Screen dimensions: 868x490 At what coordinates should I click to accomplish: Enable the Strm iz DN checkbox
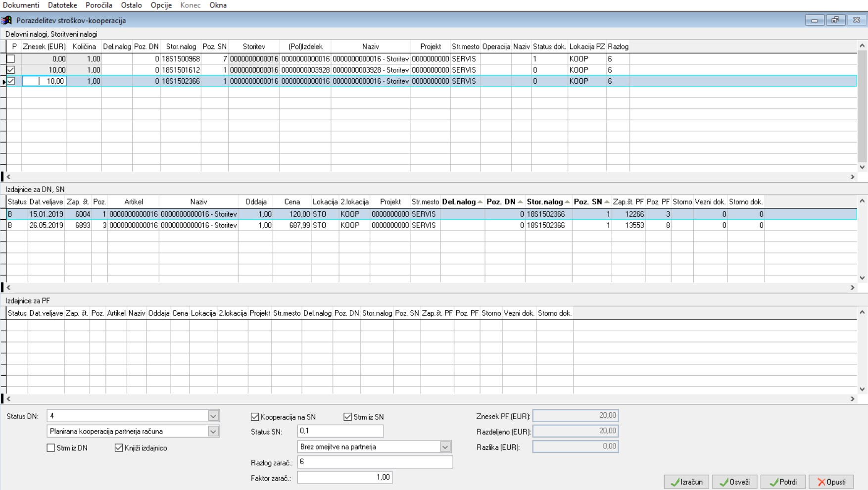click(x=50, y=448)
